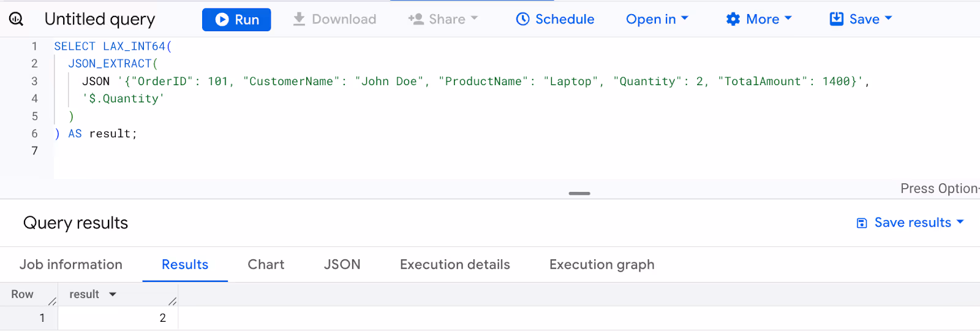This screenshot has width=980, height=331.
Task: Open the More gear icon menu
Action: click(x=733, y=19)
